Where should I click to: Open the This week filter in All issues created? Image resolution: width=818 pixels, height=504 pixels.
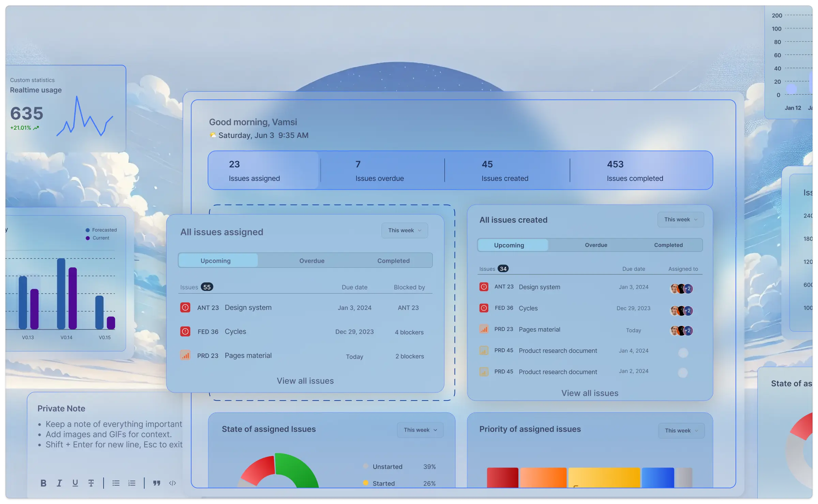pos(680,219)
